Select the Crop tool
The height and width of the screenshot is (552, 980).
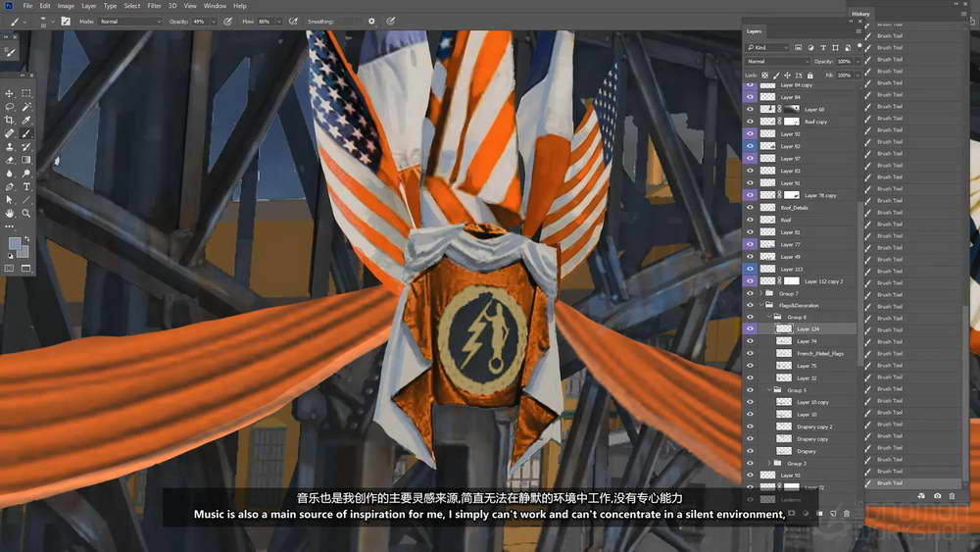point(10,120)
